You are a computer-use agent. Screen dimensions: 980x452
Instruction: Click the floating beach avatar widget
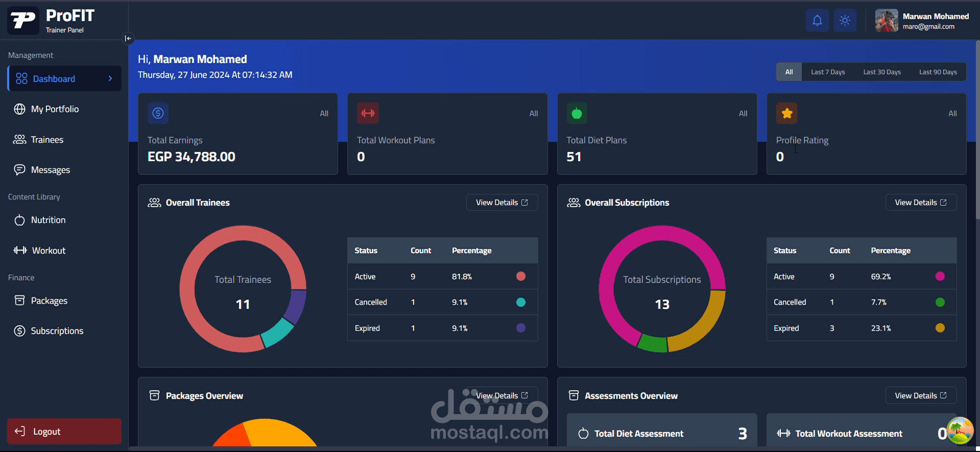click(x=960, y=430)
